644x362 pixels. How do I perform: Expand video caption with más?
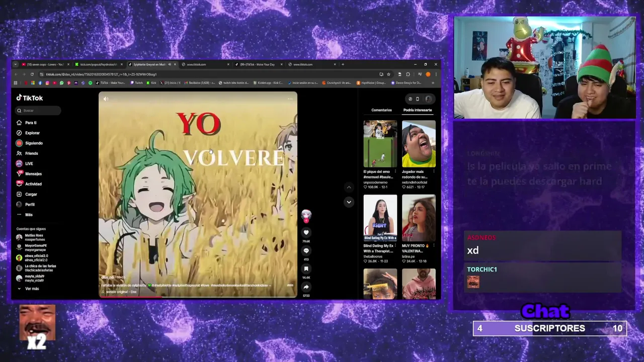[x=290, y=285]
